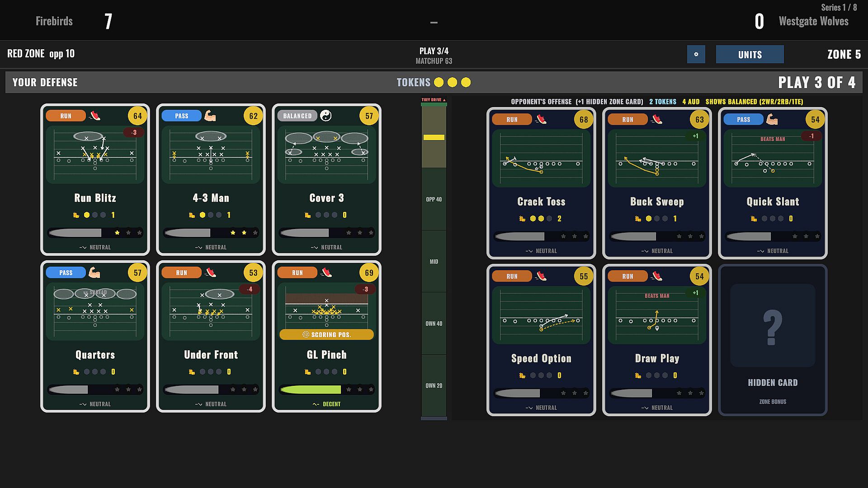Click the token boot icon on Cover 3
868x488 pixels.
pyautogui.click(x=307, y=215)
